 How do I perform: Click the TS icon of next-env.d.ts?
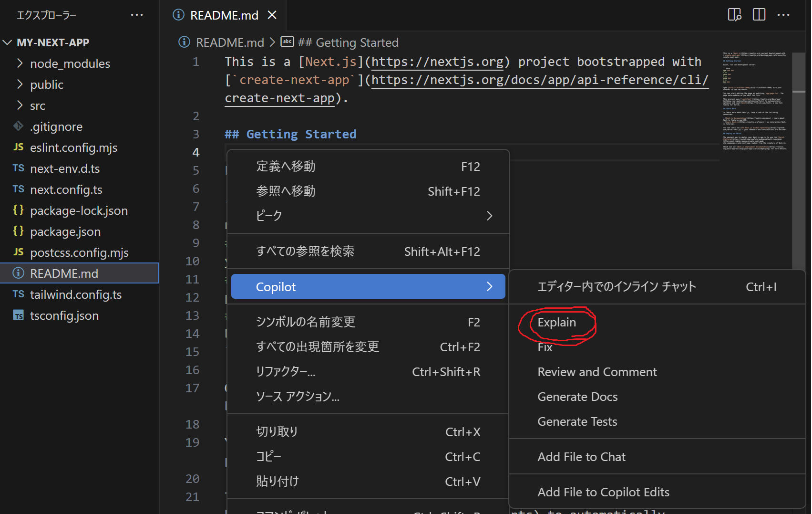click(x=19, y=168)
